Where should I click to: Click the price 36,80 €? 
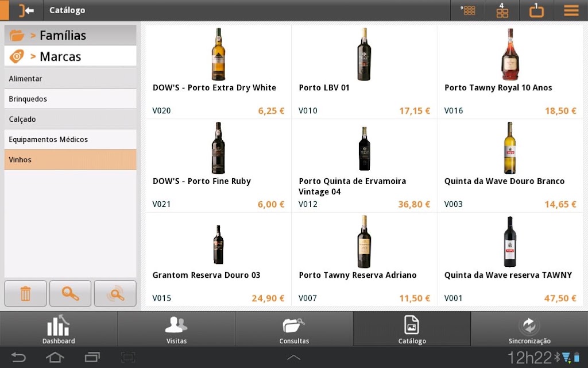click(x=414, y=204)
